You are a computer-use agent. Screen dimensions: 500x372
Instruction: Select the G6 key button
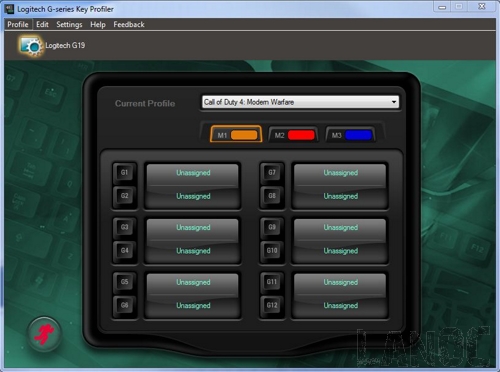click(x=124, y=305)
